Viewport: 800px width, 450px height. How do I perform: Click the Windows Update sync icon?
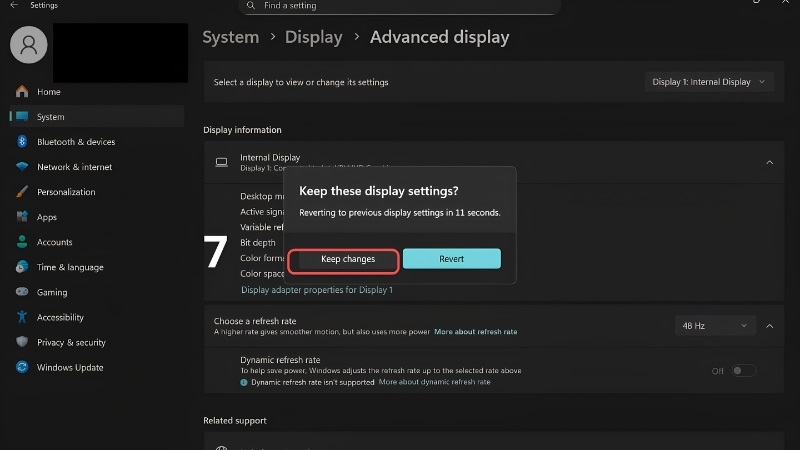click(x=22, y=367)
